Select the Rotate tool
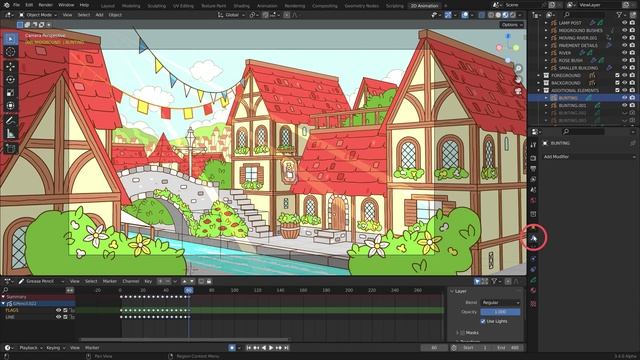 (x=11, y=80)
